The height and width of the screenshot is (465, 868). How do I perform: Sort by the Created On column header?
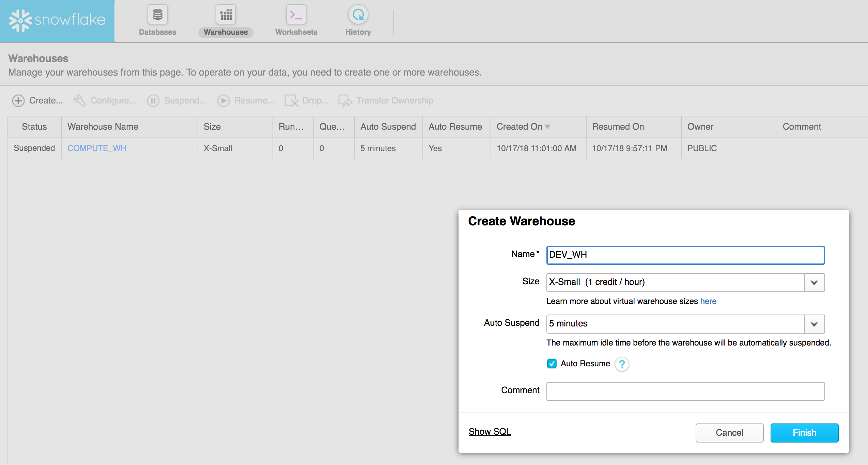pos(538,127)
